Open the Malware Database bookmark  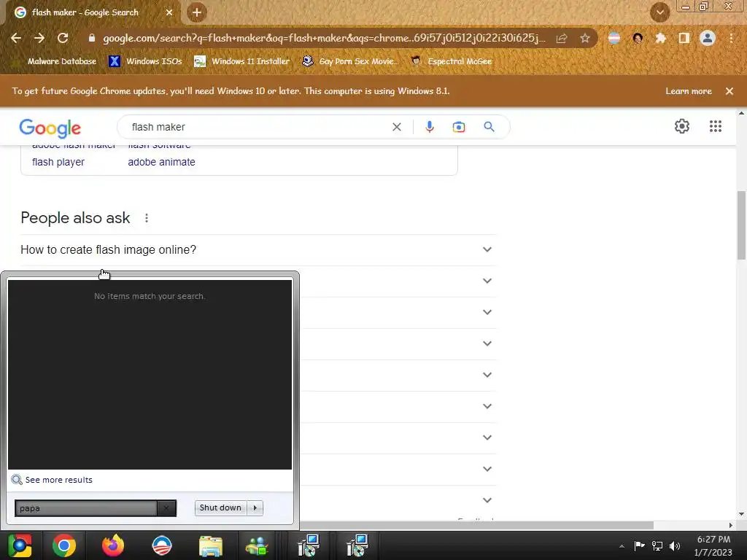click(x=56, y=61)
